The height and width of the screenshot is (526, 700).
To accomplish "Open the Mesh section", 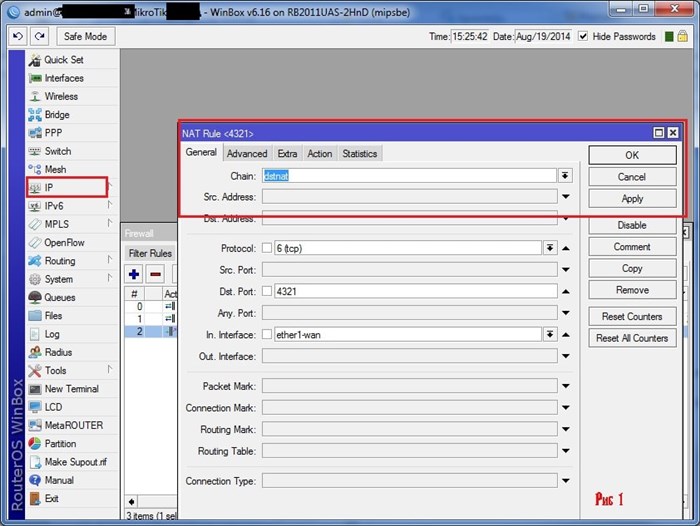I will [55, 170].
